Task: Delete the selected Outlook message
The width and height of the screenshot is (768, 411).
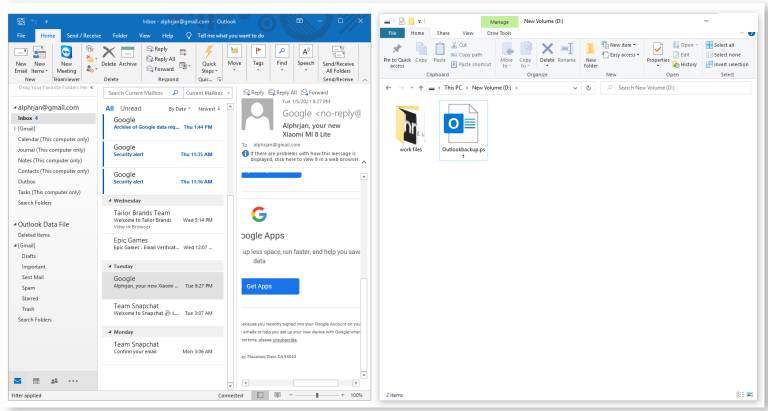Action: pos(109,57)
